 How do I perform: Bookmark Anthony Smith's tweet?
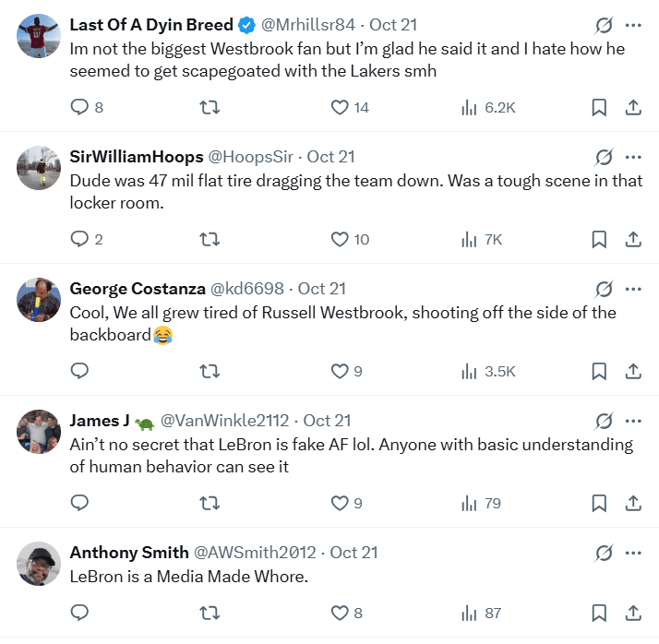click(599, 613)
